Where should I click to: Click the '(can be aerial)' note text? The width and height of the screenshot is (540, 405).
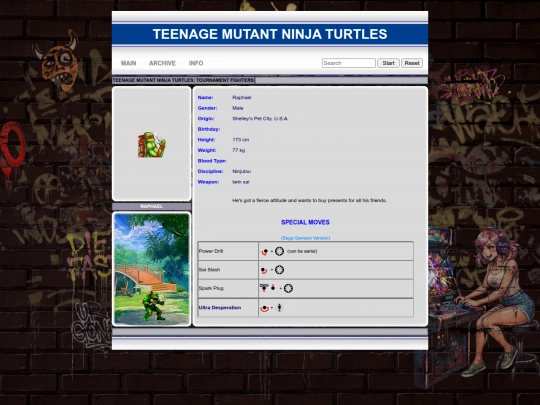tap(302, 251)
